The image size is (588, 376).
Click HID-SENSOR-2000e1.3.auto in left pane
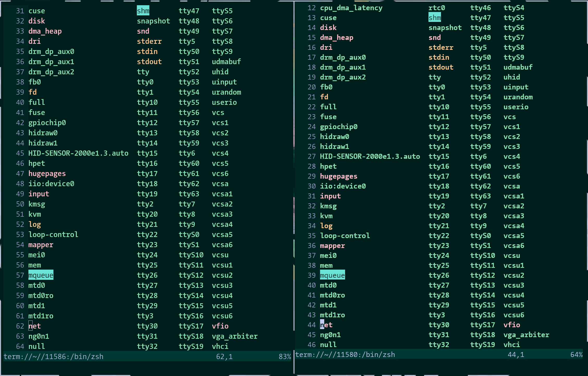(78, 153)
